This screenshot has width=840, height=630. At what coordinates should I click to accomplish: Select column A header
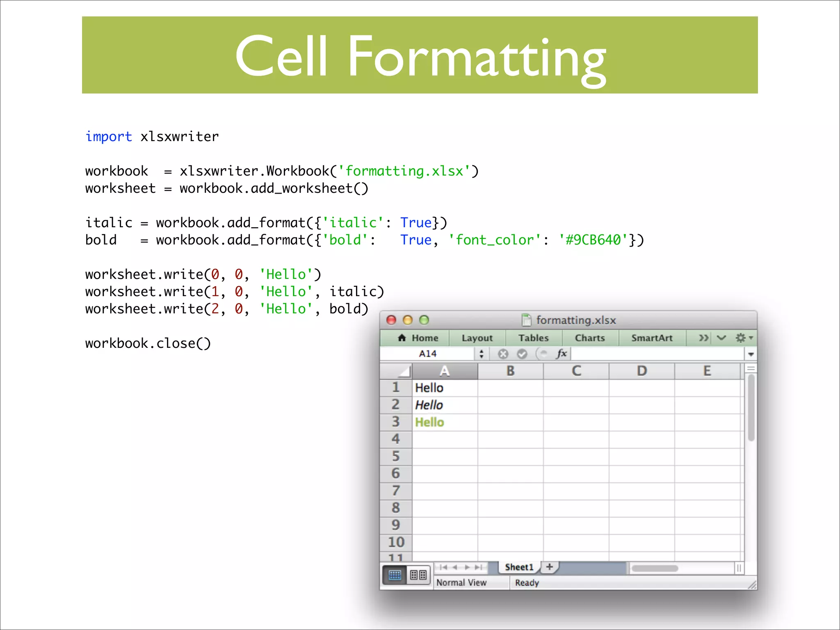(x=445, y=371)
